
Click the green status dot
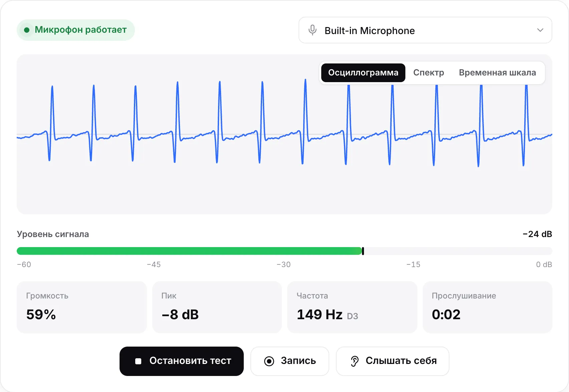[27, 30]
